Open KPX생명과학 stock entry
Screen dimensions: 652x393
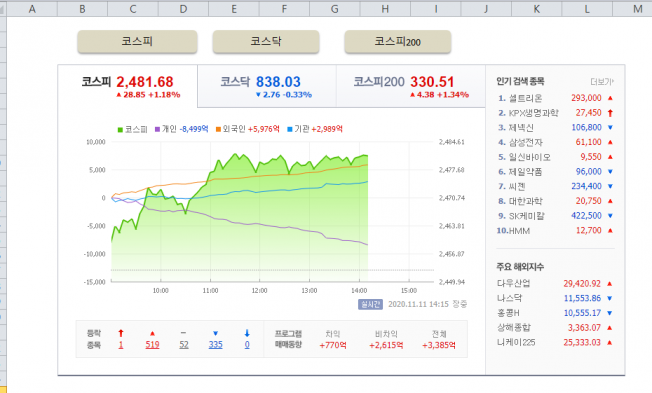[x=534, y=113]
